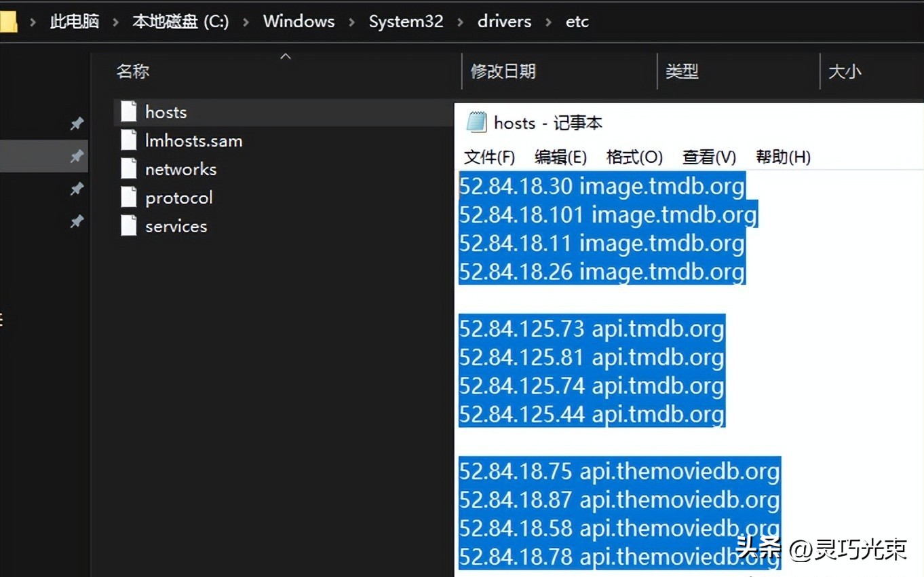This screenshot has height=577, width=924.
Task: Sort files by 名称 column header
Action: pyautogui.click(x=132, y=71)
